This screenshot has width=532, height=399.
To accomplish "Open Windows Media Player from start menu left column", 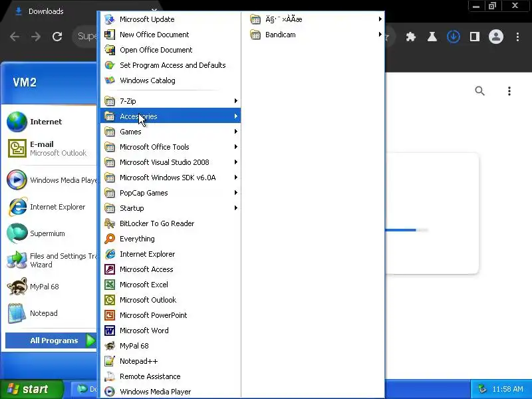I will 51,180.
